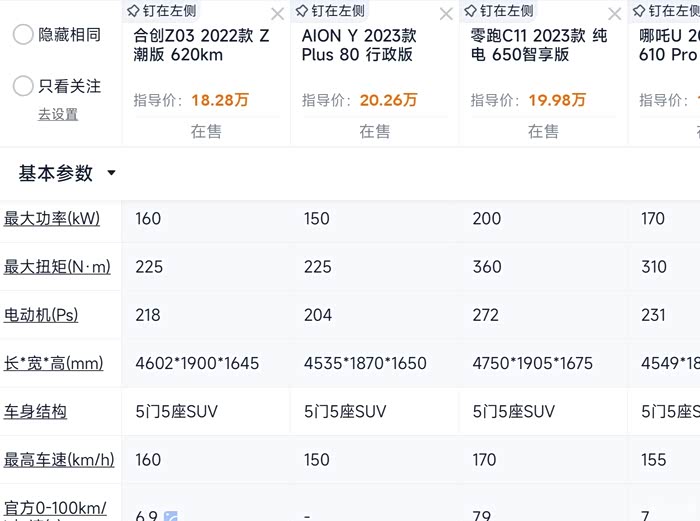Open the 最大扭矩(N·m) parameter explanation
The width and height of the screenshot is (700, 521).
click(x=57, y=267)
